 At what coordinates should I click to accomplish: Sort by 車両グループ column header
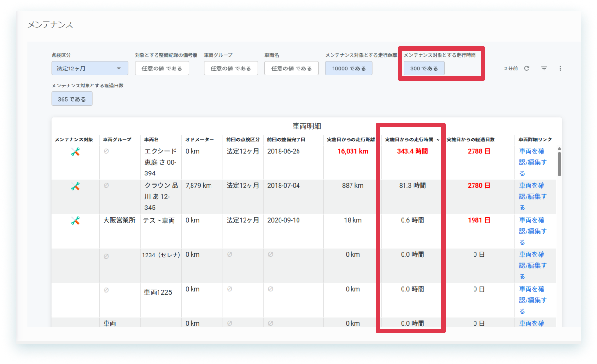[x=117, y=139]
